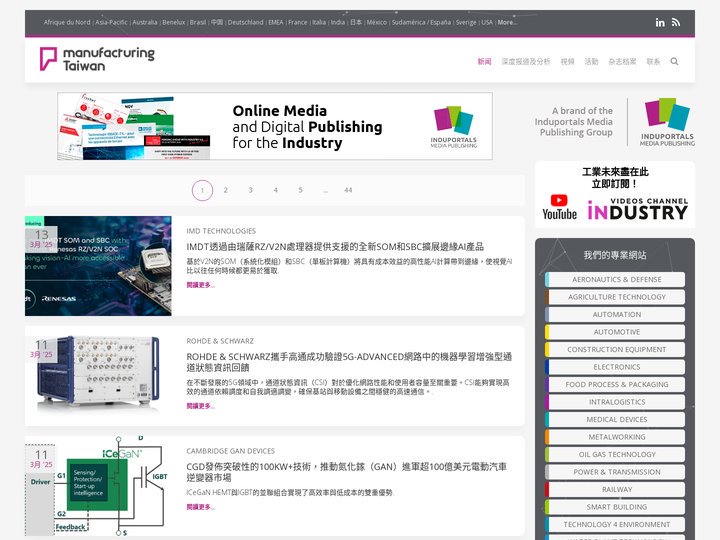Go to Italia site

click(x=319, y=22)
